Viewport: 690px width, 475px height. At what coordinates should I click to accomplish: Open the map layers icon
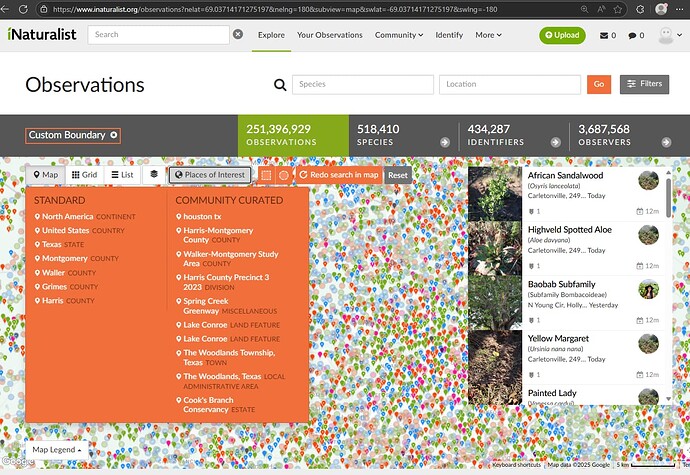pyautogui.click(x=154, y=174)
